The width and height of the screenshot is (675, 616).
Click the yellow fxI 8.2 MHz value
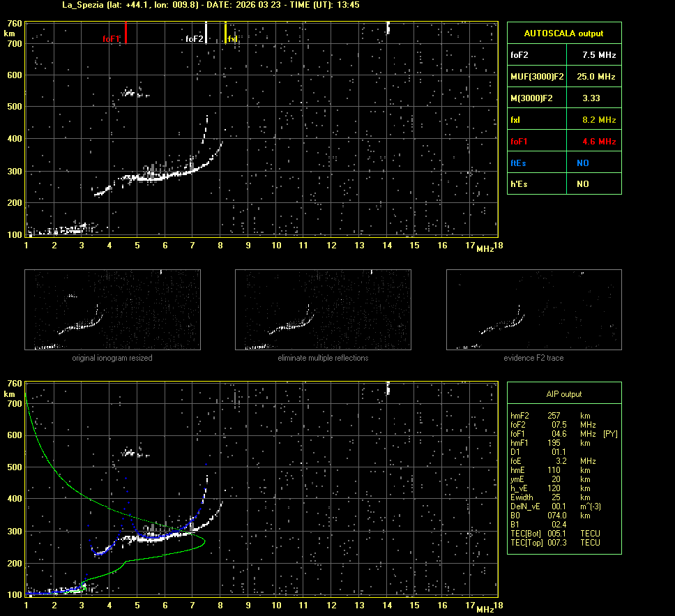(x=598, y=120)
